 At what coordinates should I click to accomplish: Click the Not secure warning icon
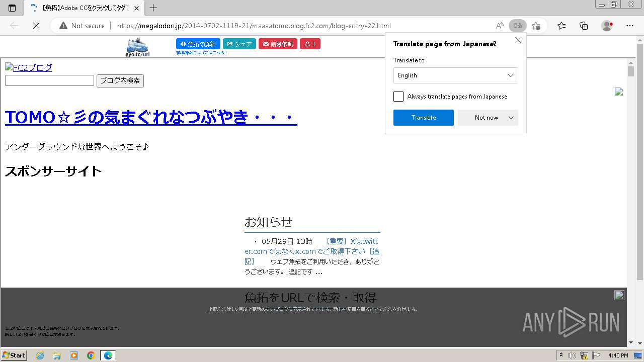(63, 26)
